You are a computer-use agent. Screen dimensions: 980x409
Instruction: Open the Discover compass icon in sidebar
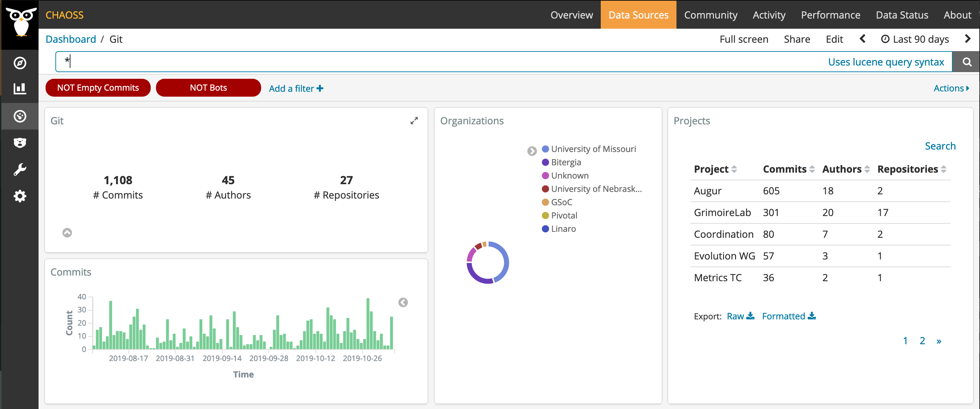(x=20, y=63)
